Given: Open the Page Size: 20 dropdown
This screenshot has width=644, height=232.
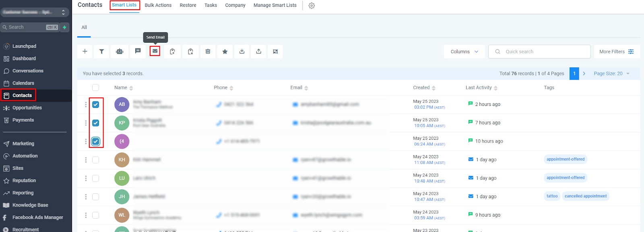Looking at the screenshot, I should [611, 74].
